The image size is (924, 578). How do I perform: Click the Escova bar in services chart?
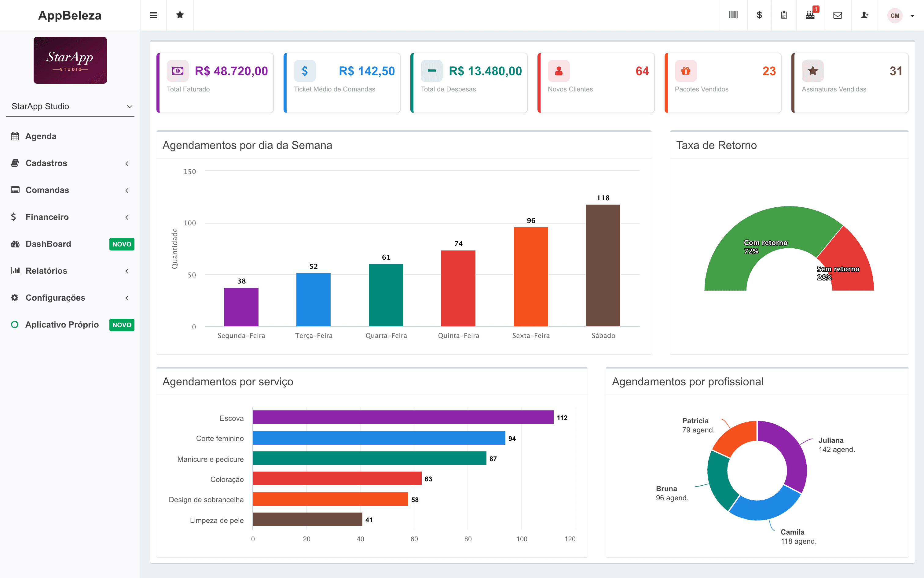403,417
